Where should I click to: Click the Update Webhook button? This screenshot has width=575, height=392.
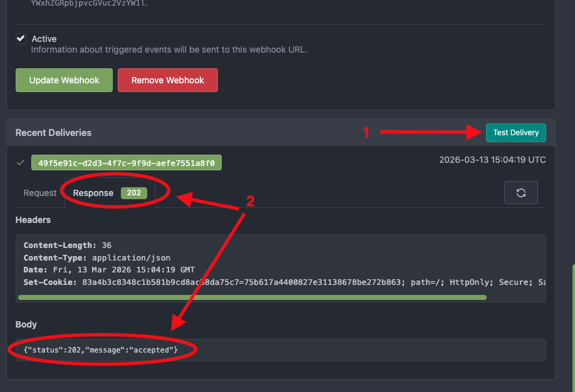click(63, 80)
